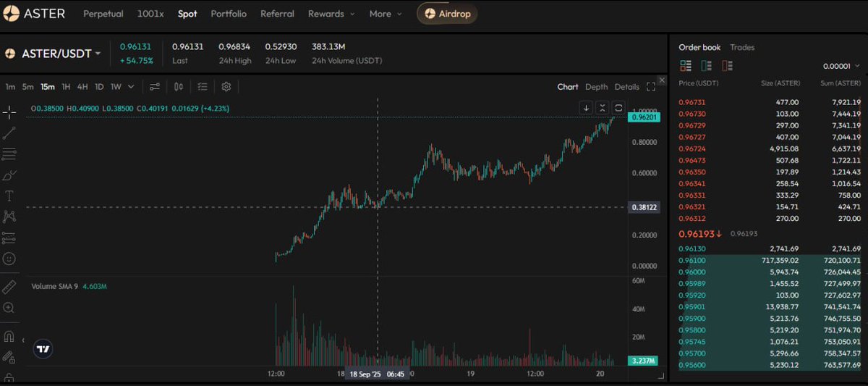Screen dimensions: 868x386
Task: Toggle lock all drawings
Action: (9, 378)
